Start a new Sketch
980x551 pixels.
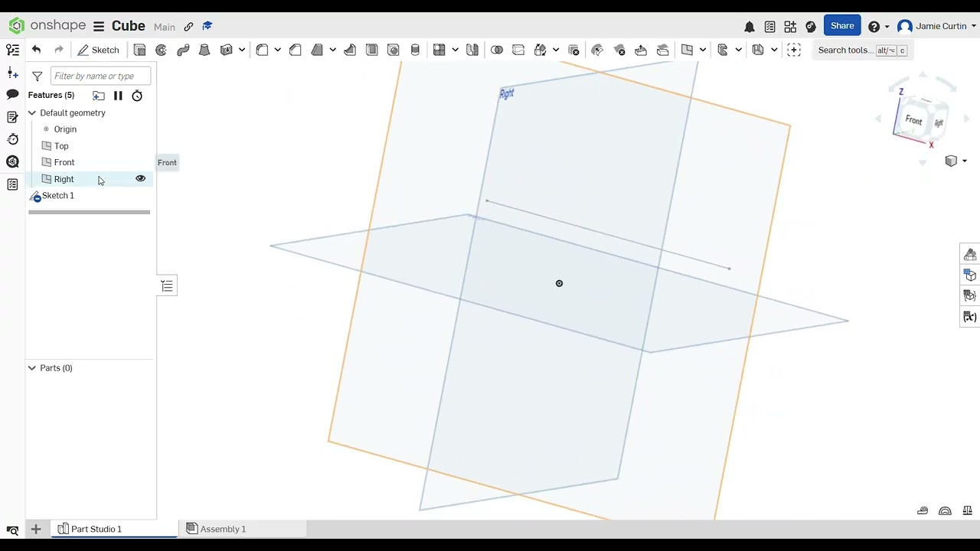coord(98,50)
